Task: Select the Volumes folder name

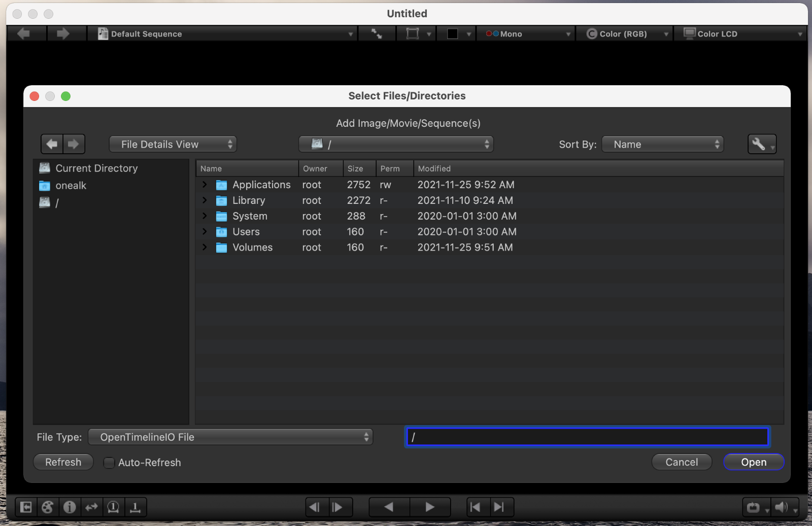Action: click(252, 248)
